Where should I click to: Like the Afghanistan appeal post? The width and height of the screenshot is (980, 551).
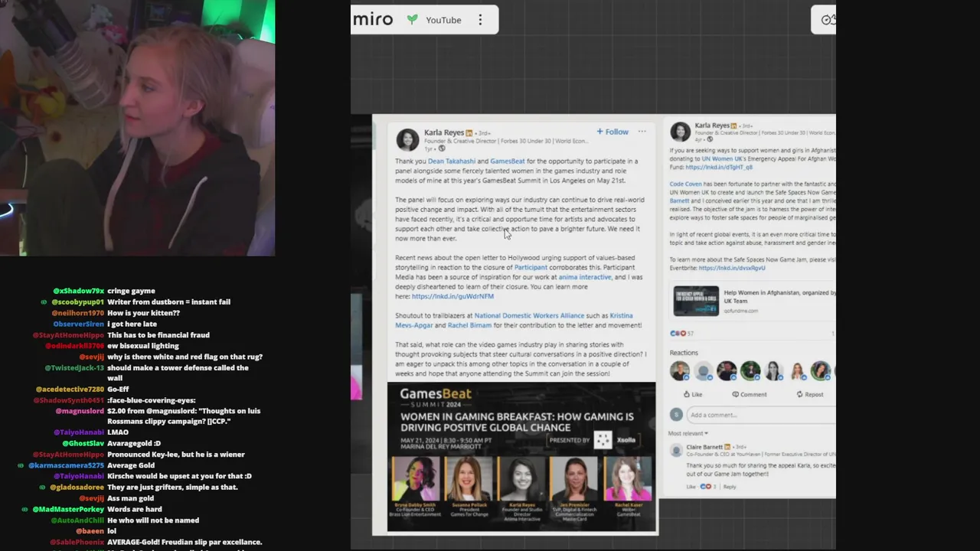pyautogui.click(x=692, y=395)
